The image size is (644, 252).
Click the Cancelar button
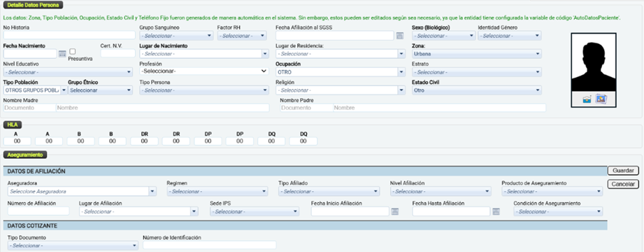[x=623, y=184]
